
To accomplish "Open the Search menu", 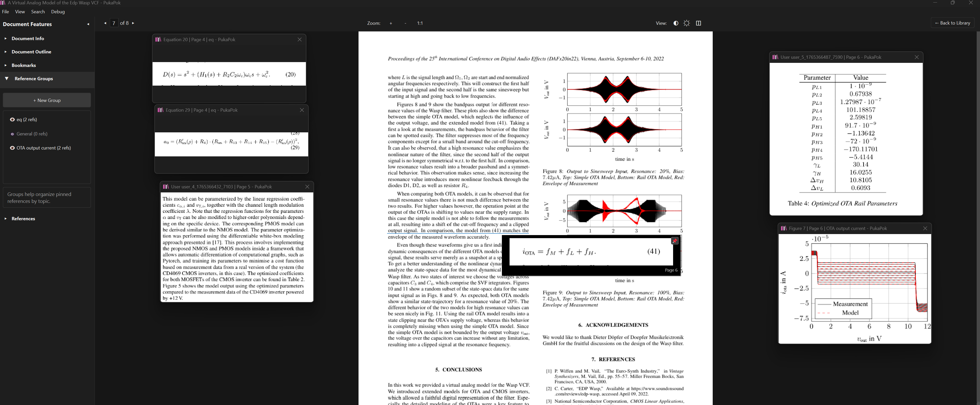I will pos(38,12).
